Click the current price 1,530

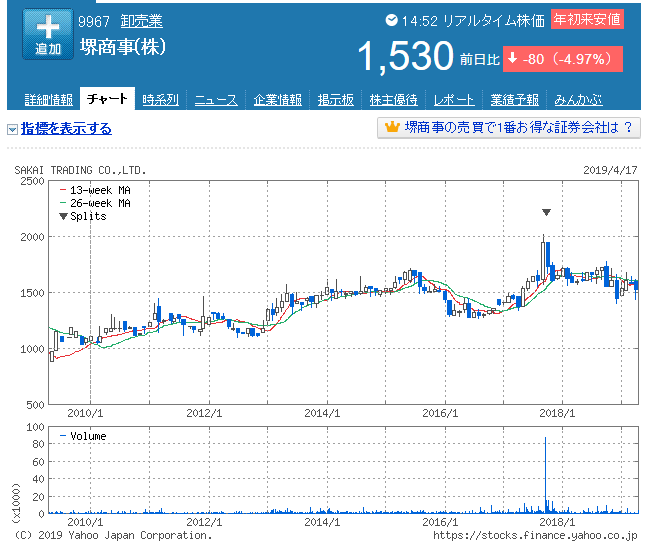coord(405,56)
